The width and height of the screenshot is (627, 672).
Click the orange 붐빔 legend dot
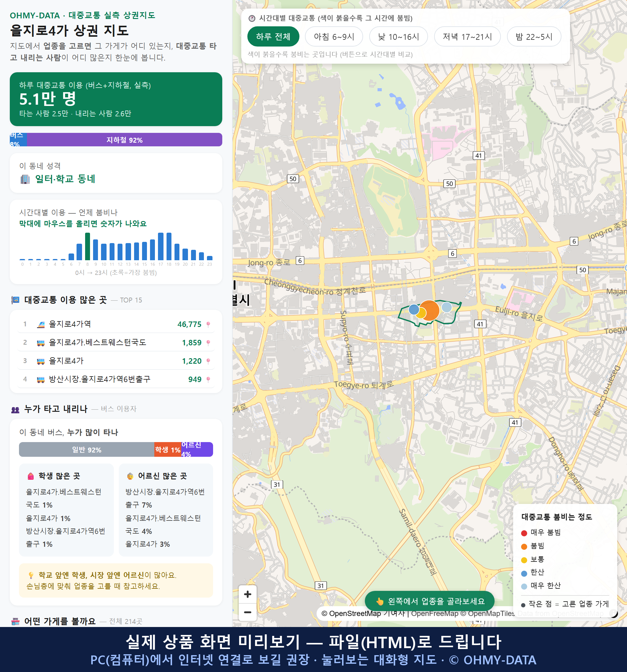(524, 546)
